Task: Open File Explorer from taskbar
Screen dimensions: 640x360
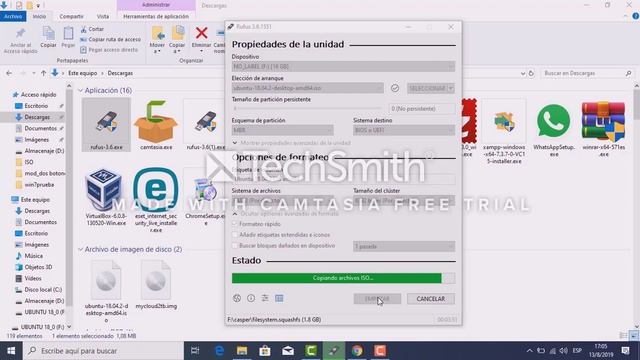Action: (x=242, y=351)
